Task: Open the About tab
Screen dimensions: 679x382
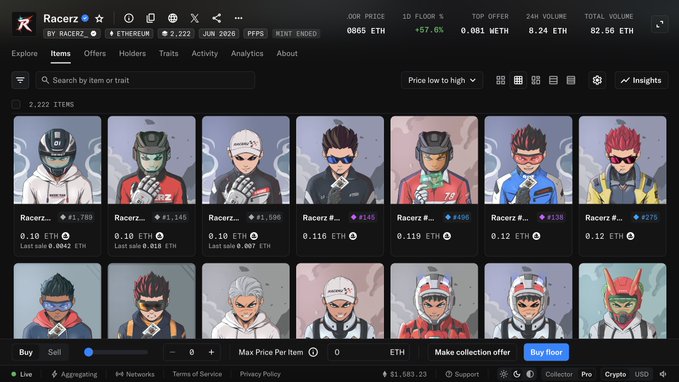Action: coord(287,53)
